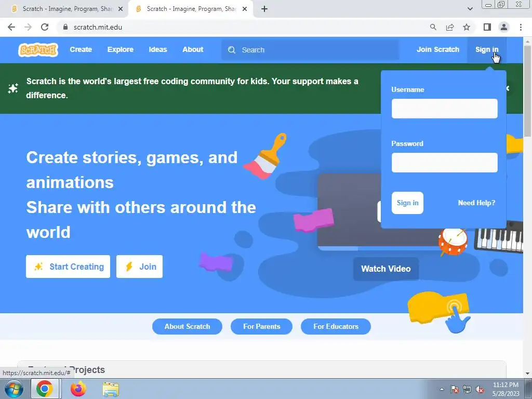Show hidden tray icons arrow

click(x=442, y=389)
